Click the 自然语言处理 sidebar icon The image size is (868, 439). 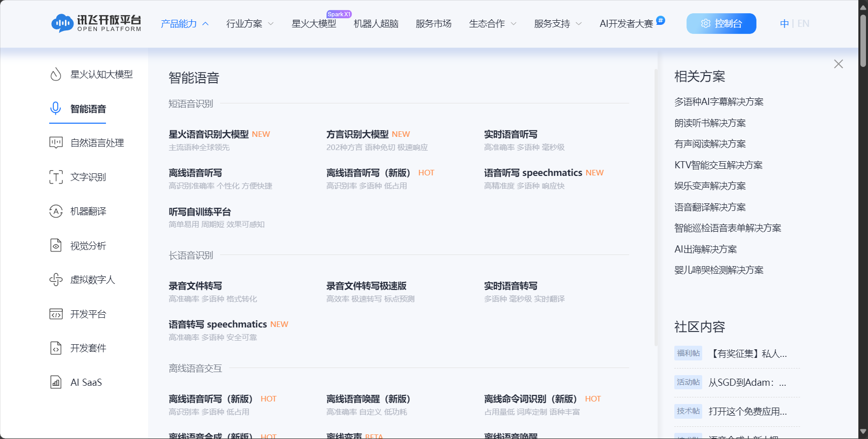tap(56, 143)
